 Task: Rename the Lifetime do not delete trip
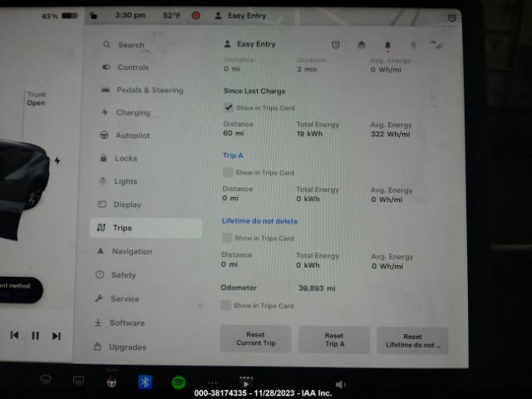tap(259, 221)
